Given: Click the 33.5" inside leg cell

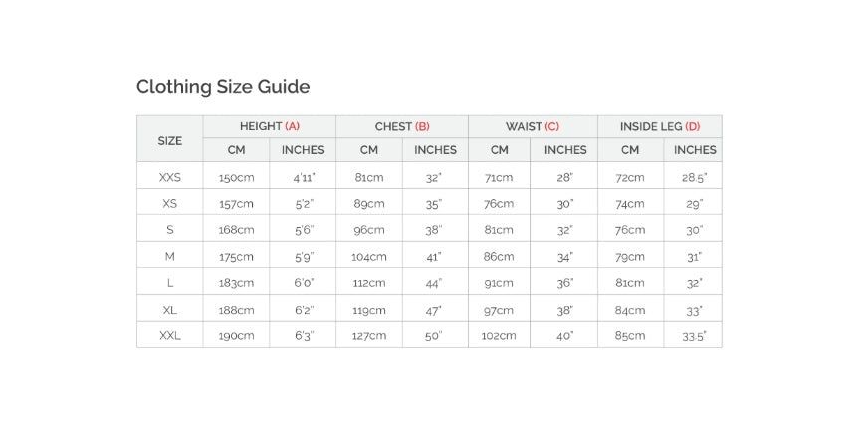Looking at the screenshot, I should coord(693,336).
